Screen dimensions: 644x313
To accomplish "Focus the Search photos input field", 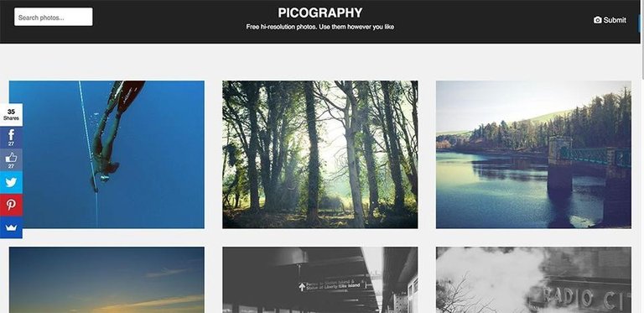I will pyautogui.click(x=54, y=17).
